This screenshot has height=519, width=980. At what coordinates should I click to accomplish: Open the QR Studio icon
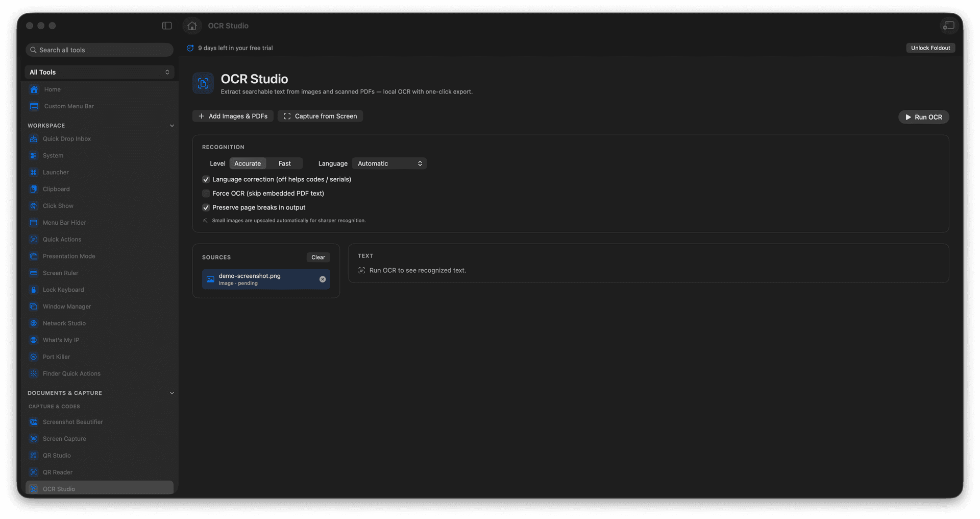click(34, 456)
